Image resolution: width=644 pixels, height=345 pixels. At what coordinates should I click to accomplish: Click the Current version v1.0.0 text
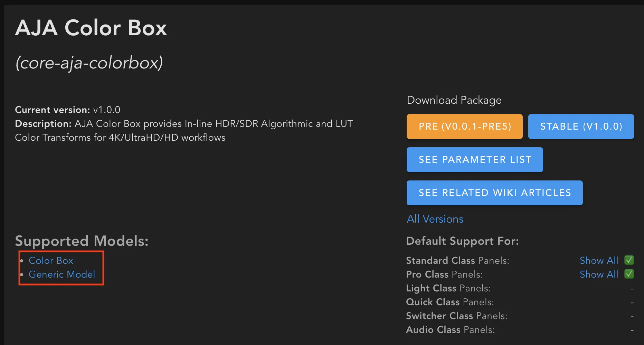coord(68,110)
